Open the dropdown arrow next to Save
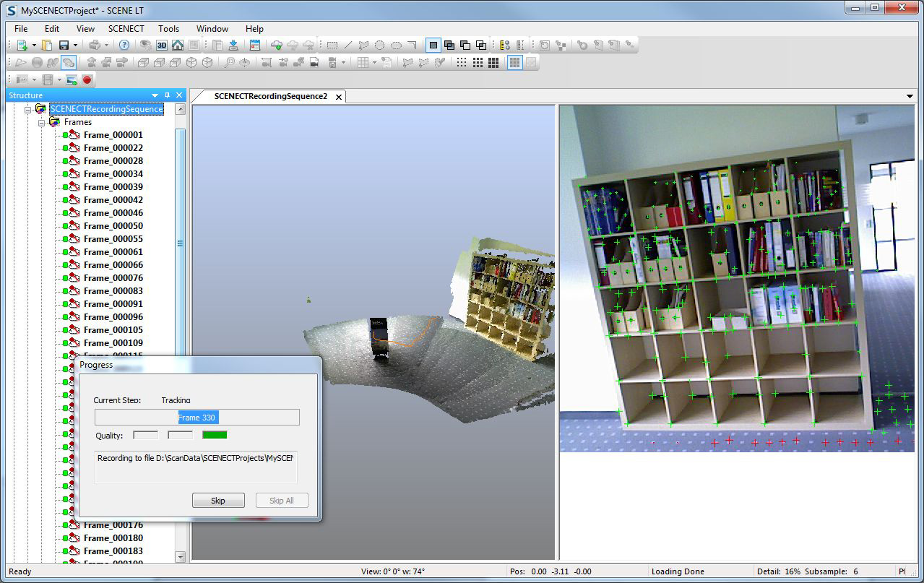924x583 pixels. [x=75, y=45]
